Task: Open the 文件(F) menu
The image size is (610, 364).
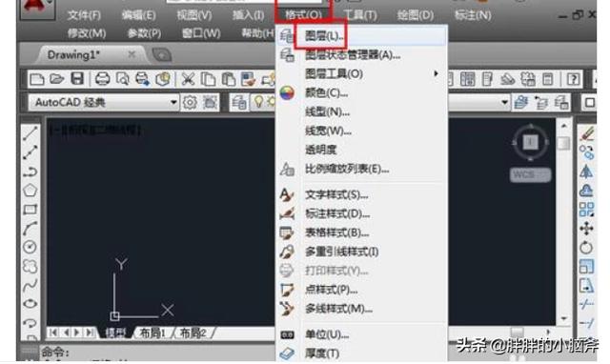Action: [x=84, y=15]
